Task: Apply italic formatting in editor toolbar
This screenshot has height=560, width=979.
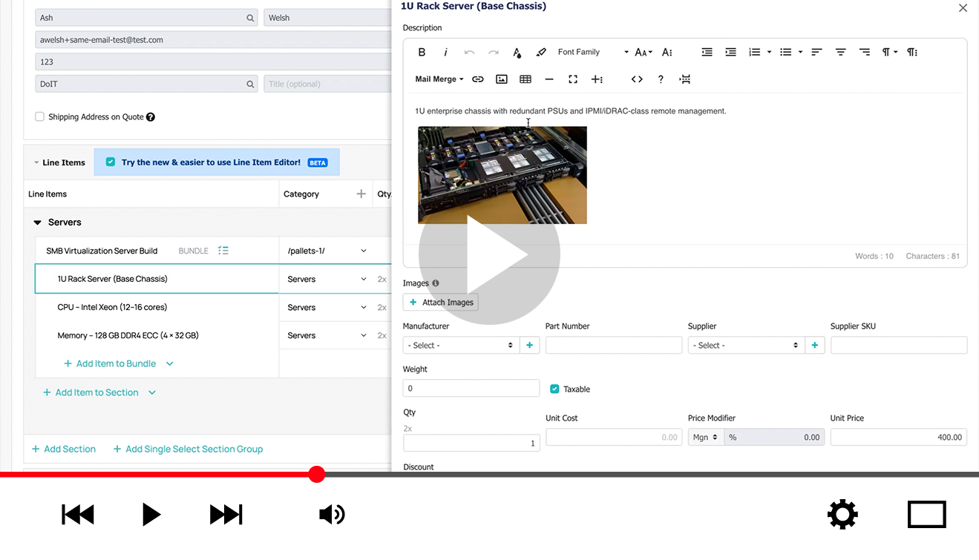Action: tap(445, 52)
